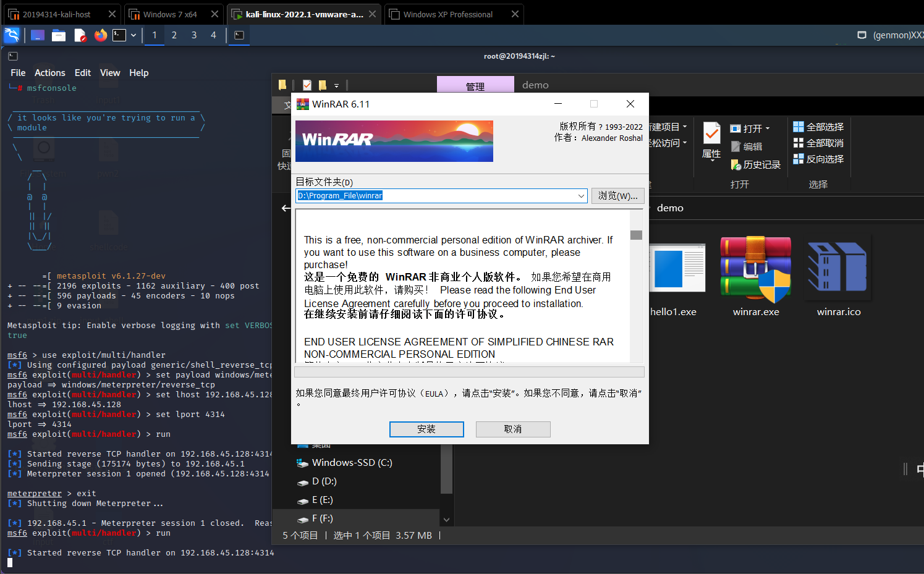This screenshot has width=924, height=574.
Task: Open the terminal View menu
Action: [x=110, y=73]
